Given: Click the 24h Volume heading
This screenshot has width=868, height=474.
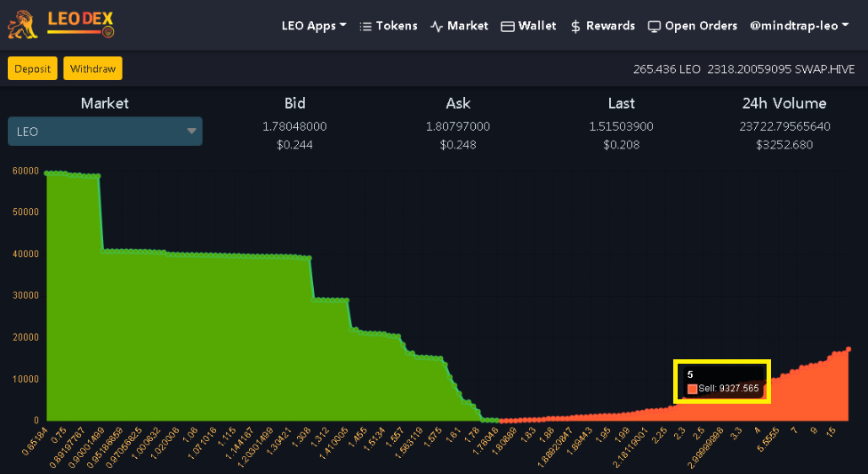Looking at the screenshot, I should point(784,103).
